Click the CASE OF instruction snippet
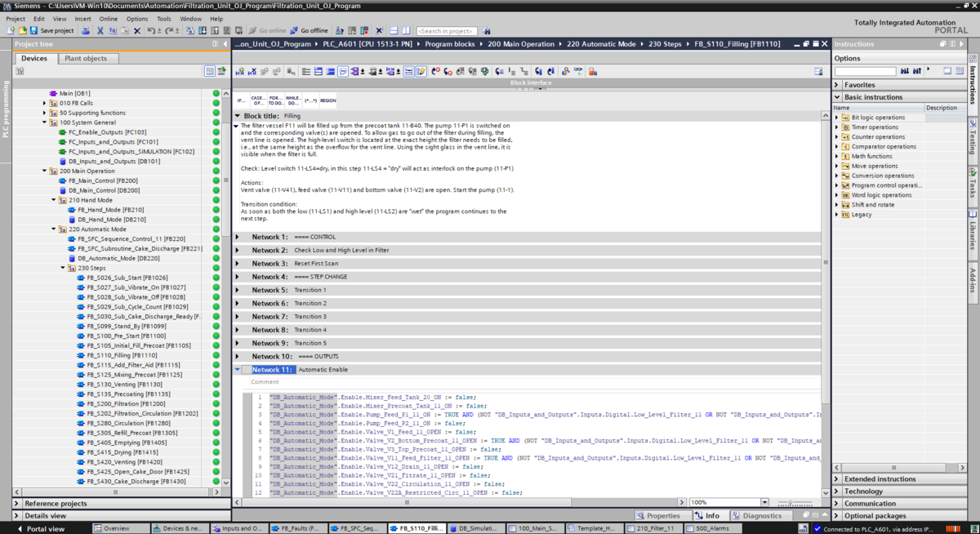The width and height of the screenshot is (980, 534). (x=257, y=100)
